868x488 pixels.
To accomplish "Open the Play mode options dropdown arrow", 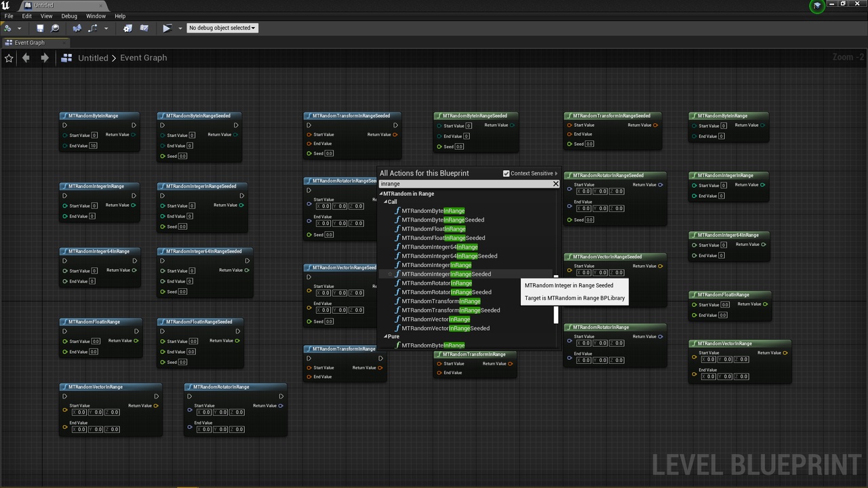I will [180, 28].
